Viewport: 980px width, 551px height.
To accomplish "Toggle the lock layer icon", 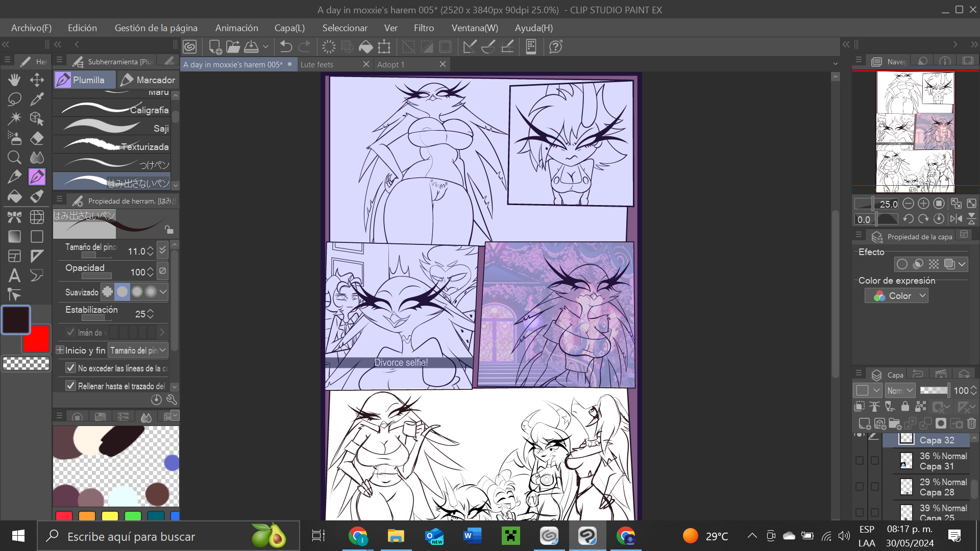I will point(905,406).
